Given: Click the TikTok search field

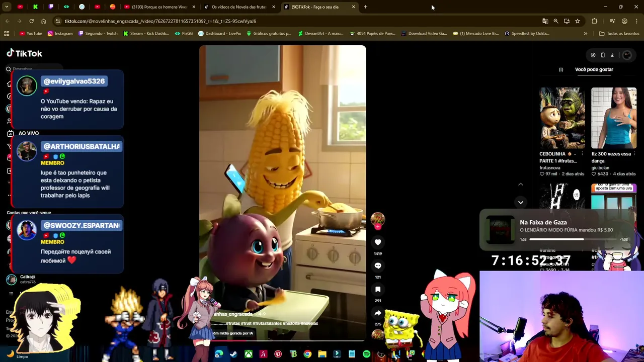Looking at the screenshot, I should coord(35,68).
